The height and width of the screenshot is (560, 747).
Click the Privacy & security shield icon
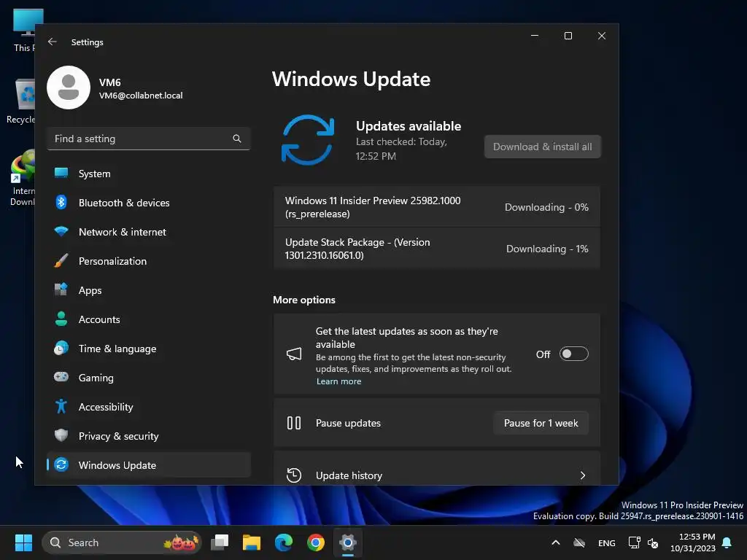pyautogui.click(x=61, y=435)
